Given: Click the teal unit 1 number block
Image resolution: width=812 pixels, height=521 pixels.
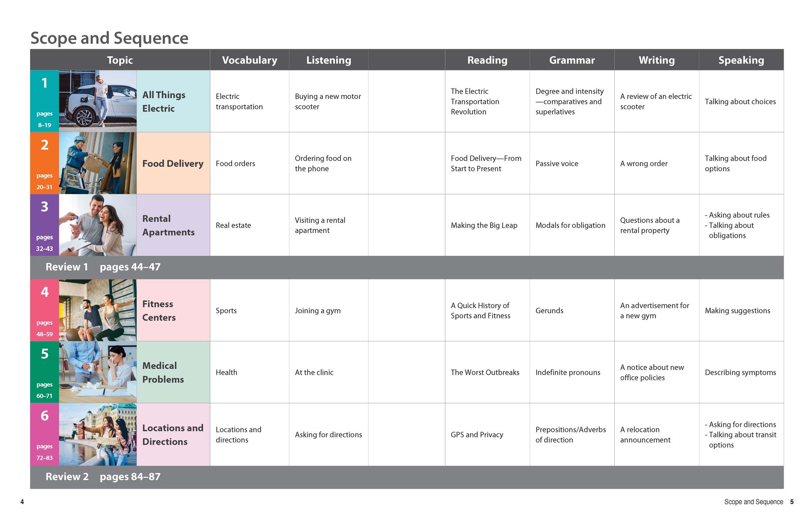Looking at the screenshot, I should point(44,101).
